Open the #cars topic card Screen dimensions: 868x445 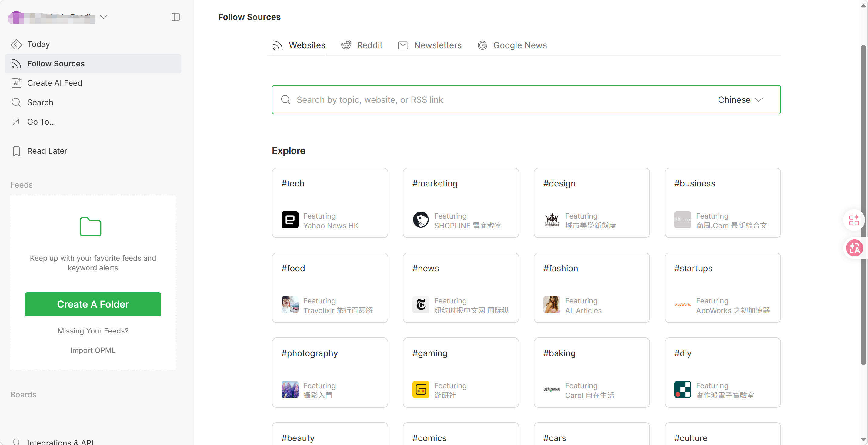[x=592, y=434]
